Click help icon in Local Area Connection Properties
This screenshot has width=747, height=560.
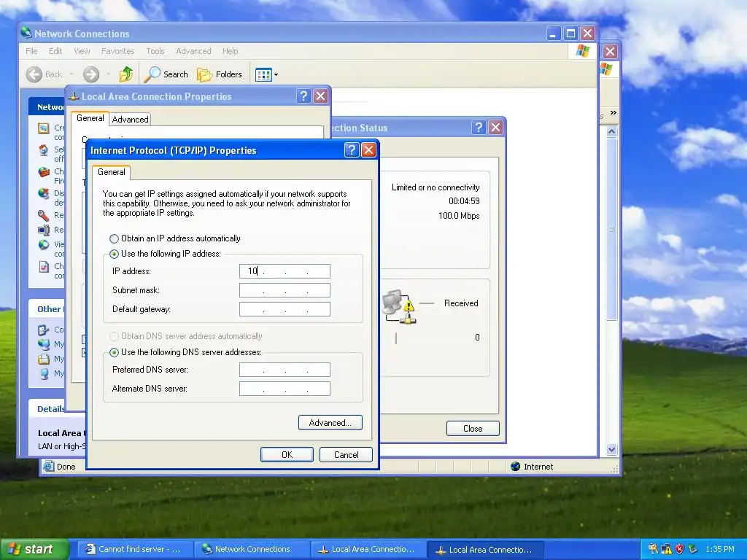303,96
